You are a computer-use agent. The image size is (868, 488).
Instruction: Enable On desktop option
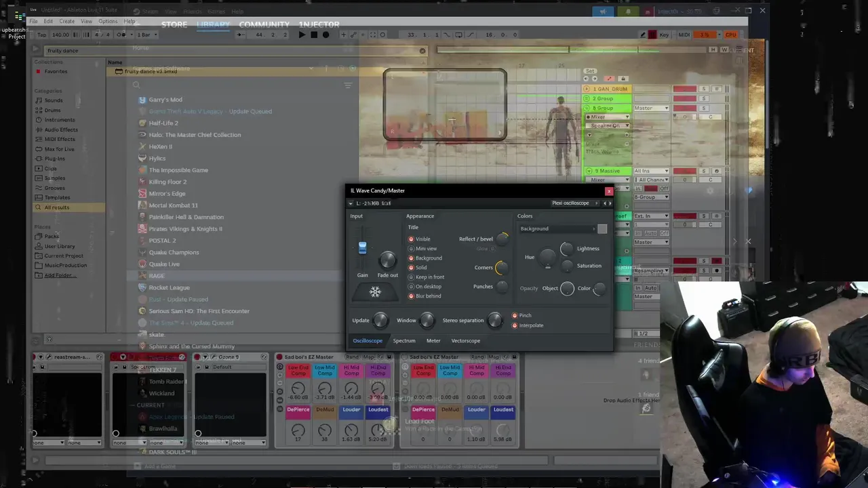pyautogui.click(x=411, y=287)
